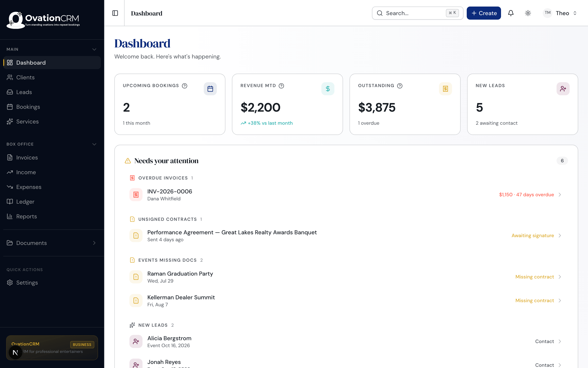Click +38% vs last month trend
This screenshot has height=368, width=588.
[x=267, y=123]
